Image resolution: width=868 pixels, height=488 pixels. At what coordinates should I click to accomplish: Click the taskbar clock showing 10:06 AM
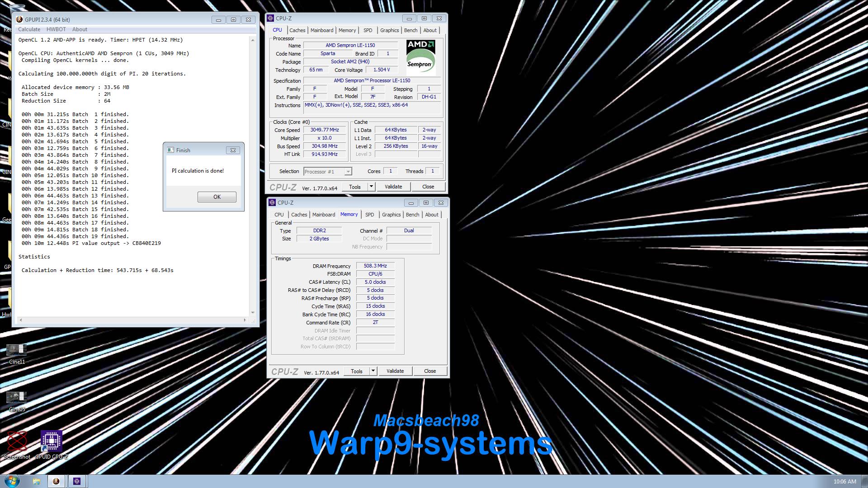[x=845, y=482]
